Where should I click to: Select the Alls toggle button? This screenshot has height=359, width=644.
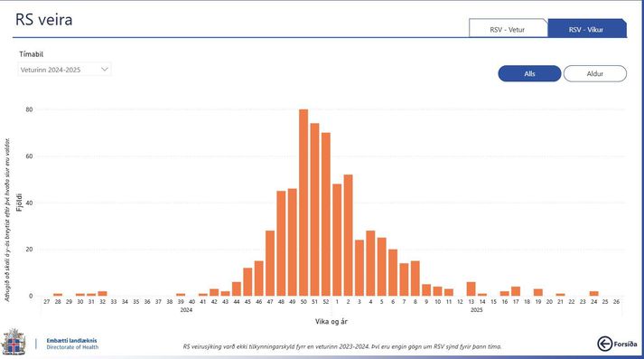[529, 73]
